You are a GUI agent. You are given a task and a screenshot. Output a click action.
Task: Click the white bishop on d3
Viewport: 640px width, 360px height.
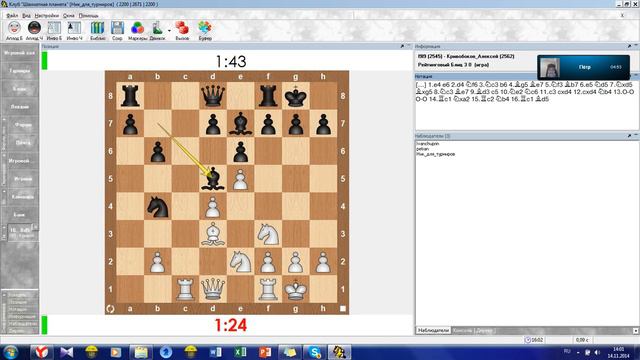click(213, 234)
